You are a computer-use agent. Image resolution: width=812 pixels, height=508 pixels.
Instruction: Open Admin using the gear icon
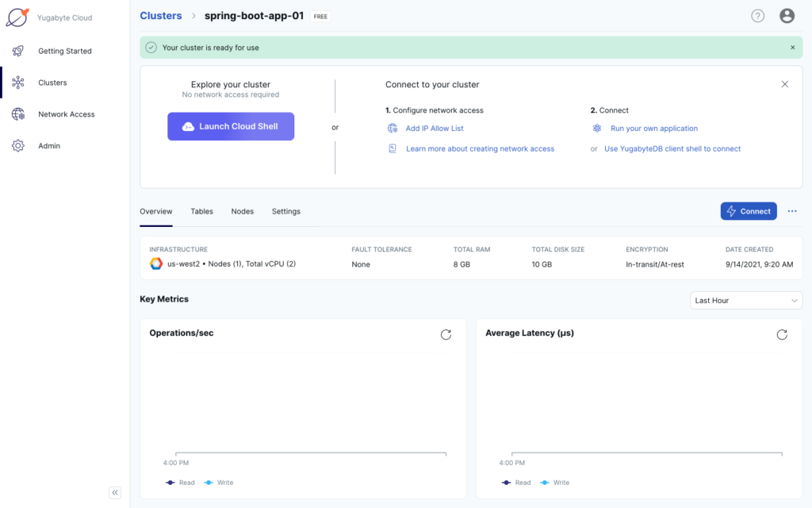click(17, 145)
